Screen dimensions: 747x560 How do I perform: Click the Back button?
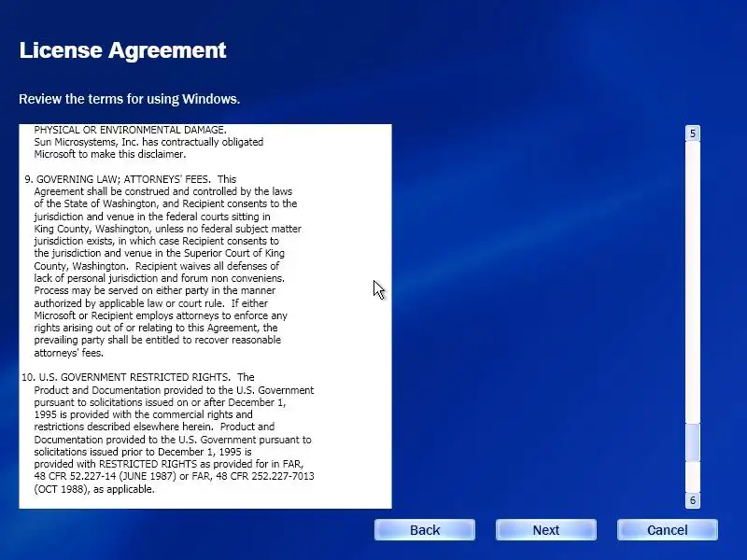(x=425, y=530)
